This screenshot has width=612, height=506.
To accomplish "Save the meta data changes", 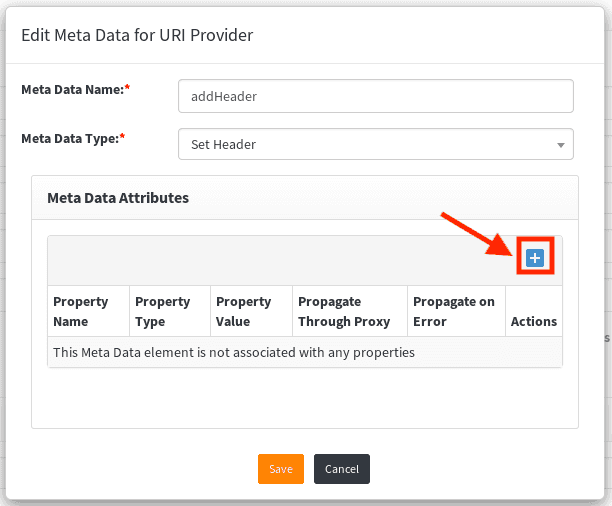I will pos(280,469).
